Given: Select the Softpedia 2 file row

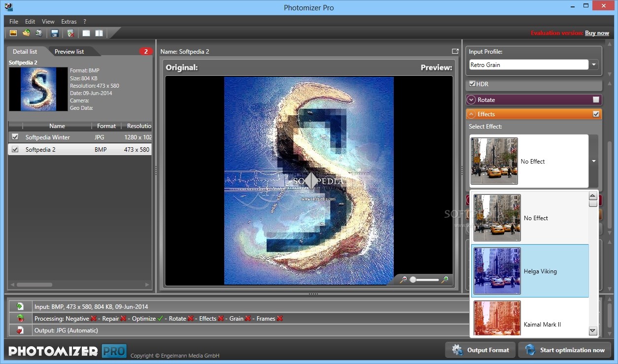Looking at the screenshot, I should (x=80, y=149).
